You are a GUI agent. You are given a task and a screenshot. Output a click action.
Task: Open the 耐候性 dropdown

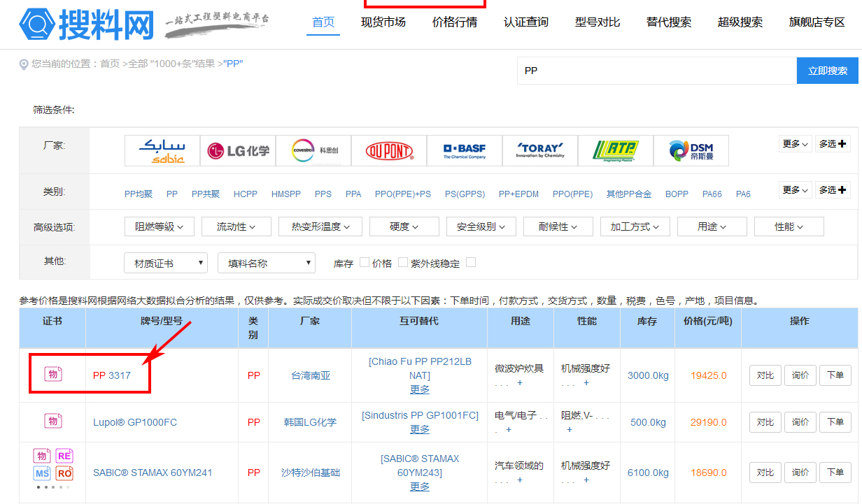[x=558, y=226]
